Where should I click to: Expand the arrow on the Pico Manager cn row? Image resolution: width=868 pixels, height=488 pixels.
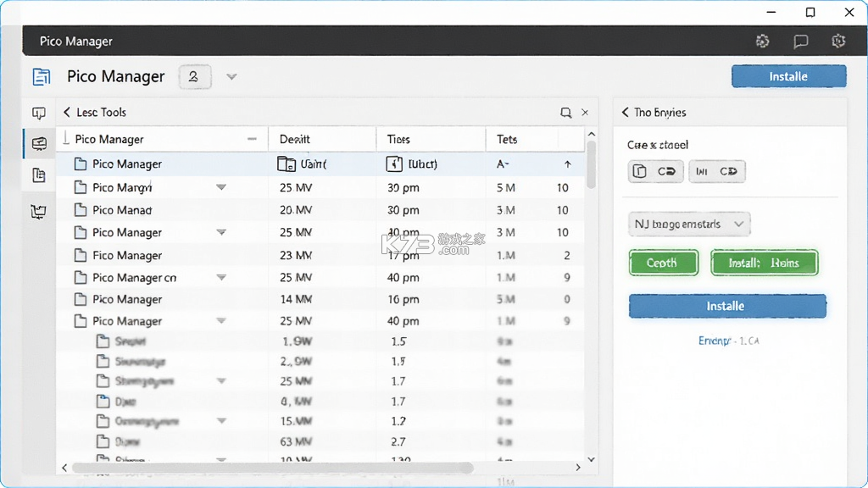[221, 277]
